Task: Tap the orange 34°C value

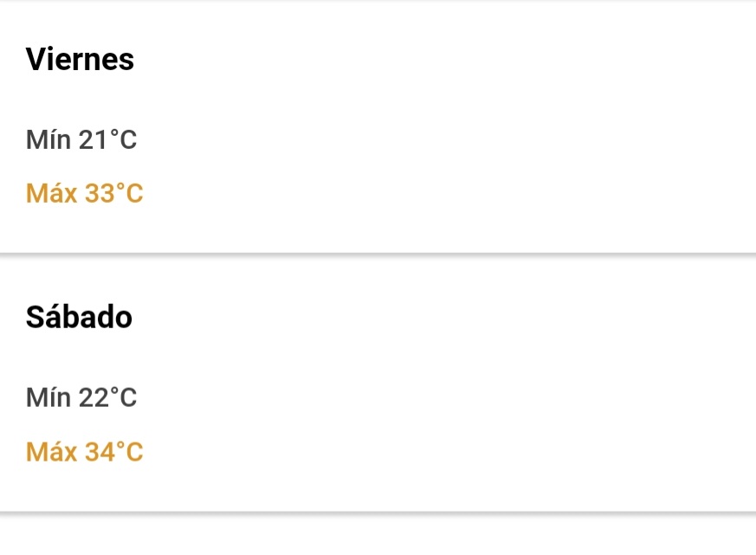Action: (x=113, y=452)
